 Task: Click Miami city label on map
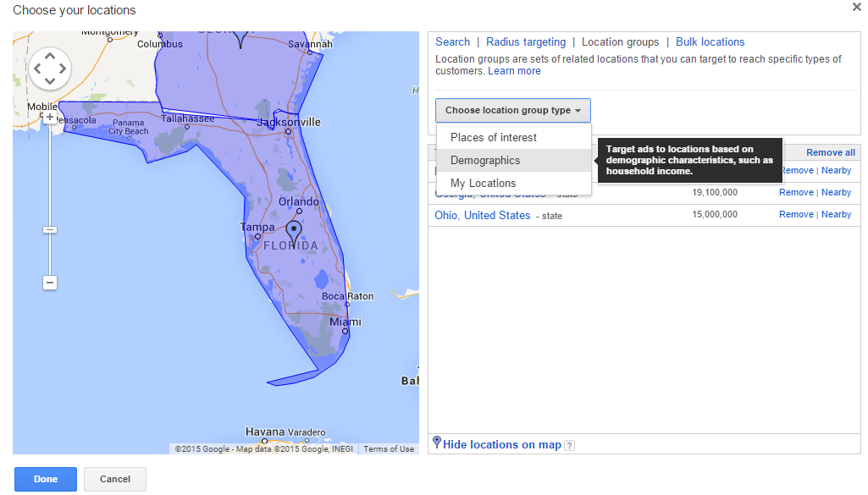point(346,322)
